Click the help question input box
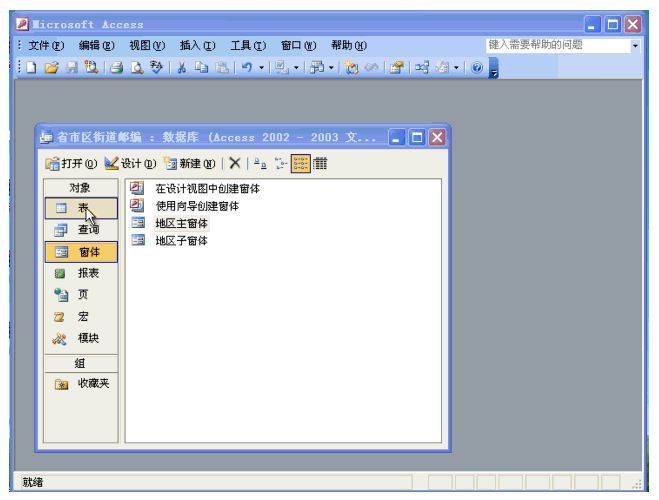Screen dimensions: 659x500 pos(558,45)
